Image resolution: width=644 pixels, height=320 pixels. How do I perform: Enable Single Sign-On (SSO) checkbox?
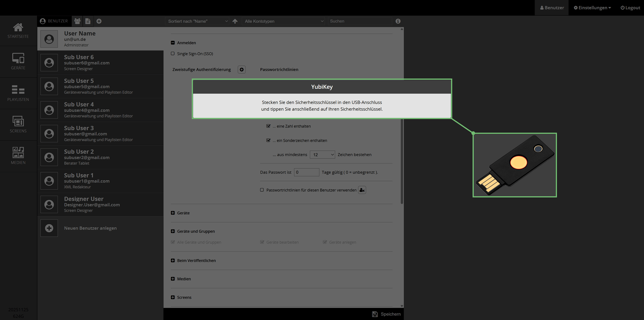[x=173, y=54]
